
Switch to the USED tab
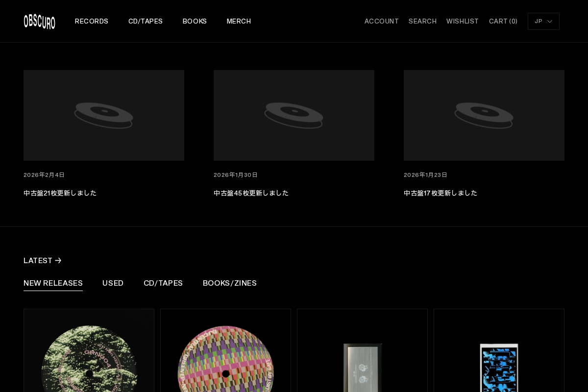[x=113, y=283]
